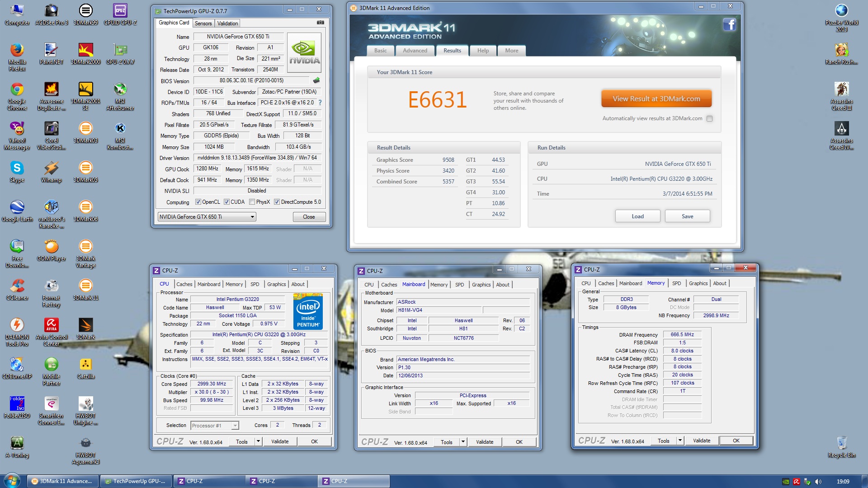This screenshot has height=488, width=868.
Task: Open the 3DMark Vantage desktop icon
Action: coord(85,253)
